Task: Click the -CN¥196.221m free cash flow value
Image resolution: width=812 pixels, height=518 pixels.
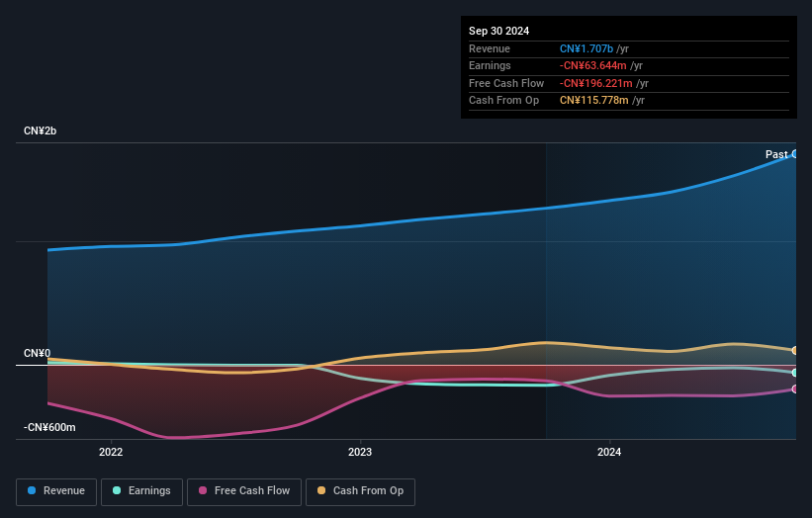Action: pos(596,83)
